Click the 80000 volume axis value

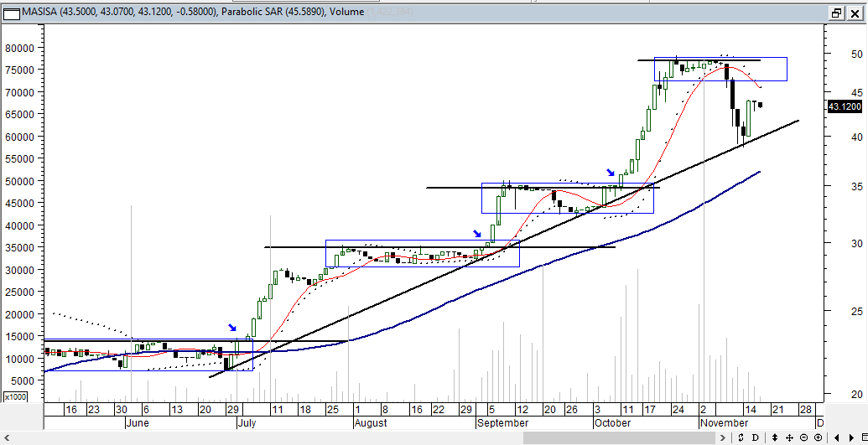(20, 48)
